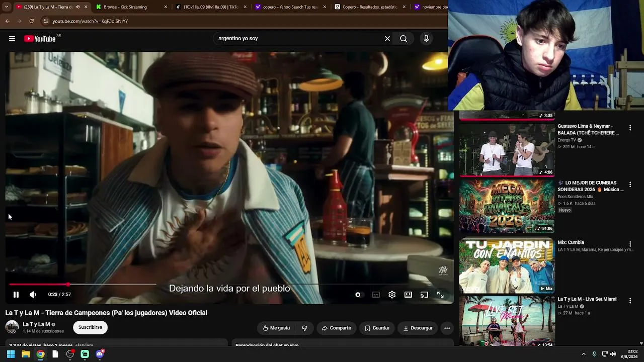Switch the player to theater mode

408,295
